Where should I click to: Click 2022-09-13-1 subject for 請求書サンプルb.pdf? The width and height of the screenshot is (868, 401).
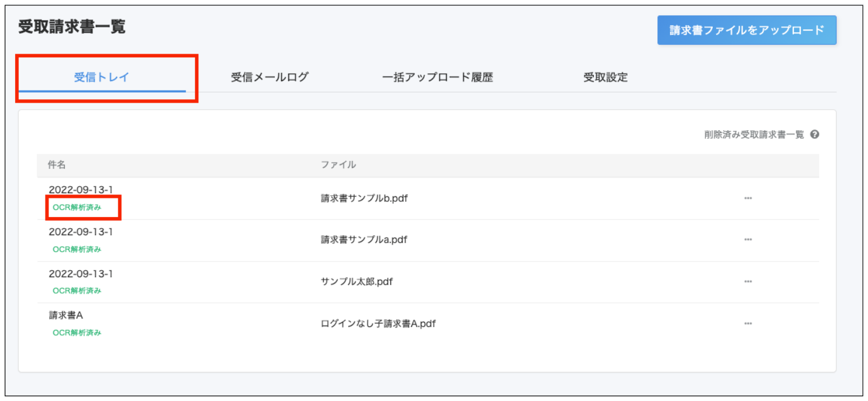coord(80,190)
